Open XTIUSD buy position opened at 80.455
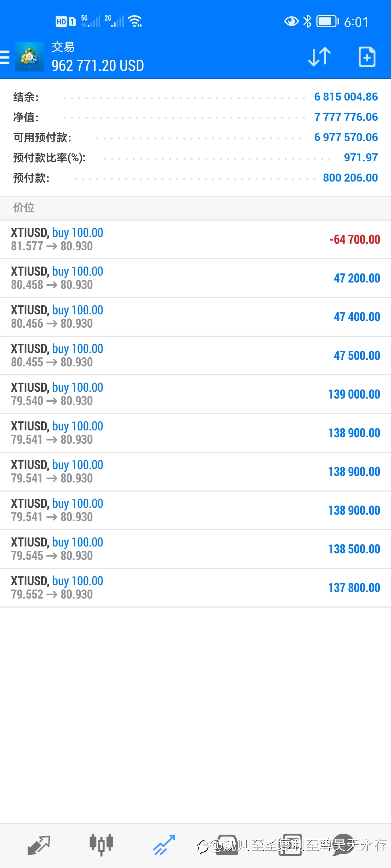Viewport: 391px width, 868px height. (x=195, y=356)
